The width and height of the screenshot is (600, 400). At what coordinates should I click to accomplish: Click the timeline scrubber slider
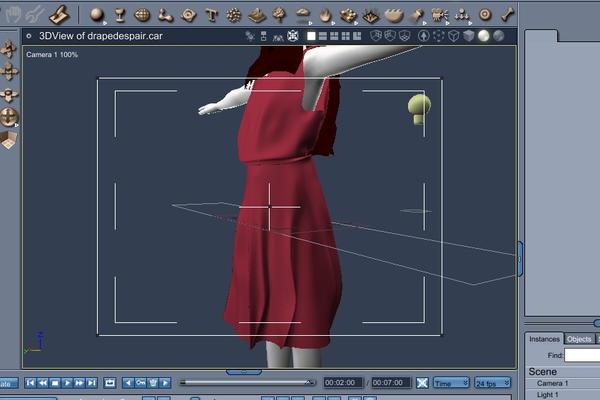[x=247, y=382]
